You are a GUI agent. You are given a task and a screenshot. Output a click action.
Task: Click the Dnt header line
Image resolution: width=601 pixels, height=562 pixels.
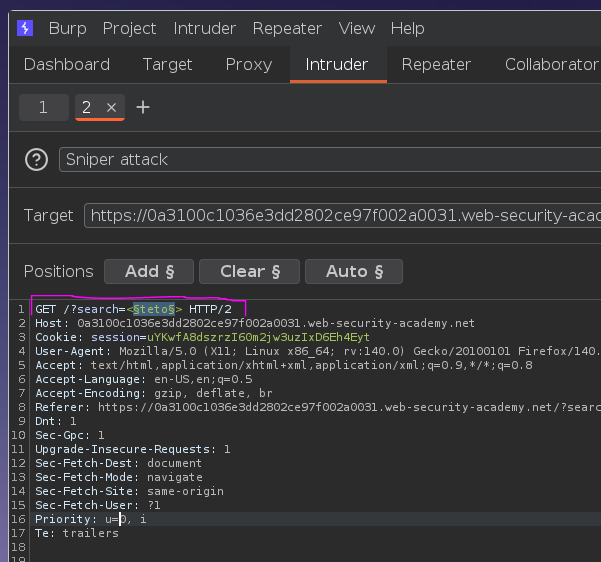point(56,421)
